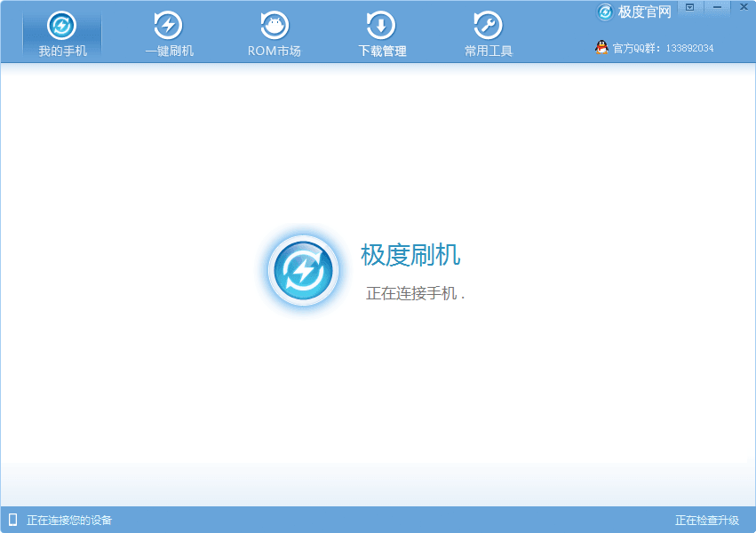Click the 极度刷机 title text
The height and width of the screenshot is (533, 756).
[410, 255]
